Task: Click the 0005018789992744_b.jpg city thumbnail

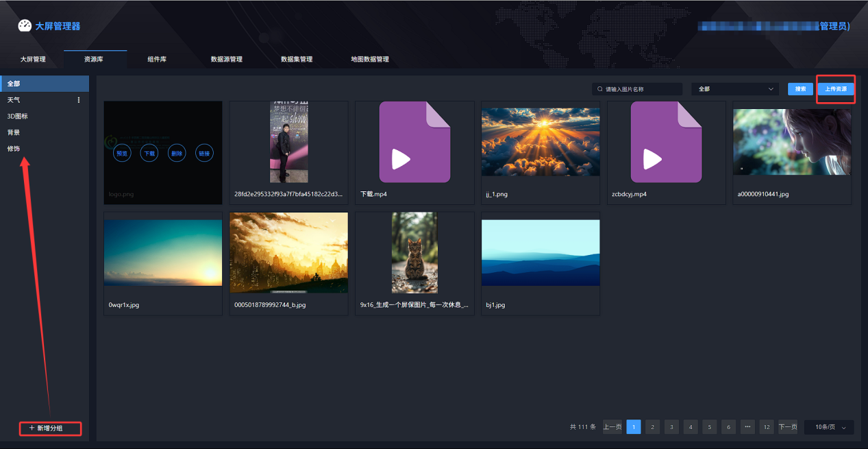Action: (288, 253)
